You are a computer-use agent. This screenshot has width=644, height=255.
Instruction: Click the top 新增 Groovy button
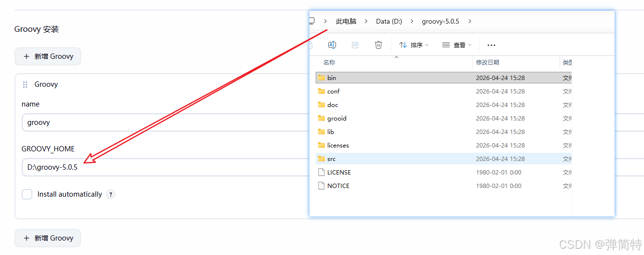(48, 56)
